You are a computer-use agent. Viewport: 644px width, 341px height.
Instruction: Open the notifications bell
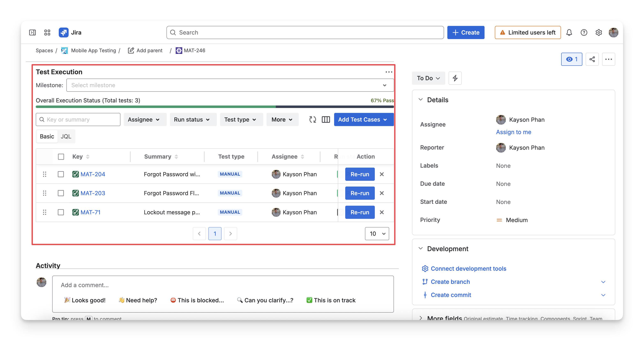pyautogui.click(x=569, y=32)
